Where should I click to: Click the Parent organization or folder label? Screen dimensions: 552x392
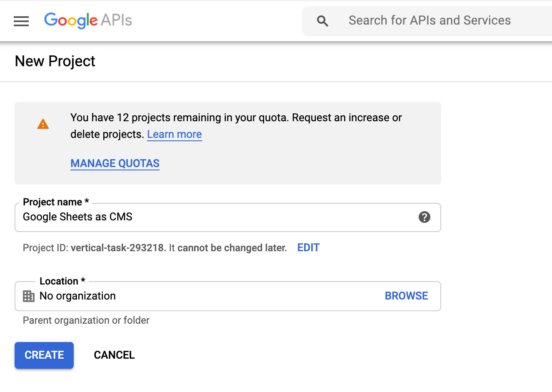pos(86,320)
